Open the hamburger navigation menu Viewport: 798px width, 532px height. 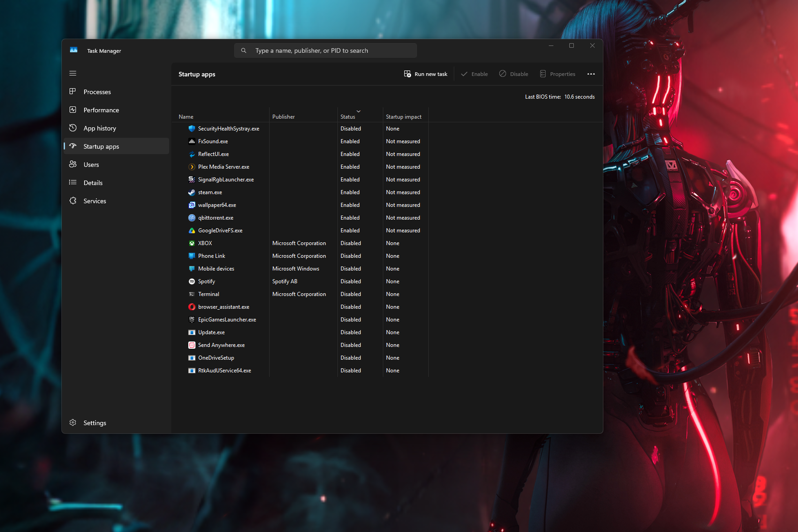[x=73, y=74]
